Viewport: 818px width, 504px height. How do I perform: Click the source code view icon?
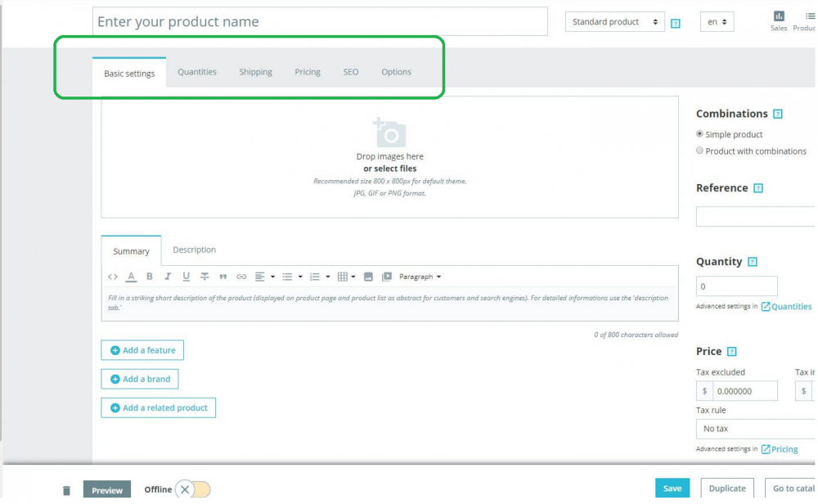113,277
